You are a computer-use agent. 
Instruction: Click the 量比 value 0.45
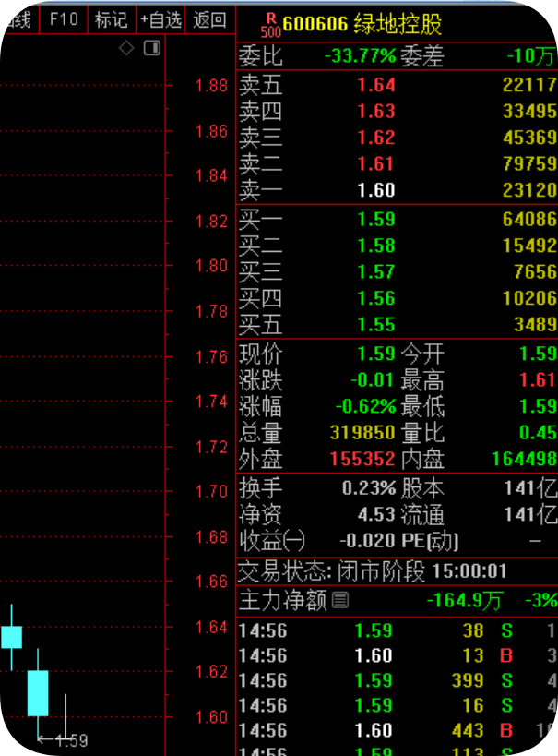(x=538, y=433)
